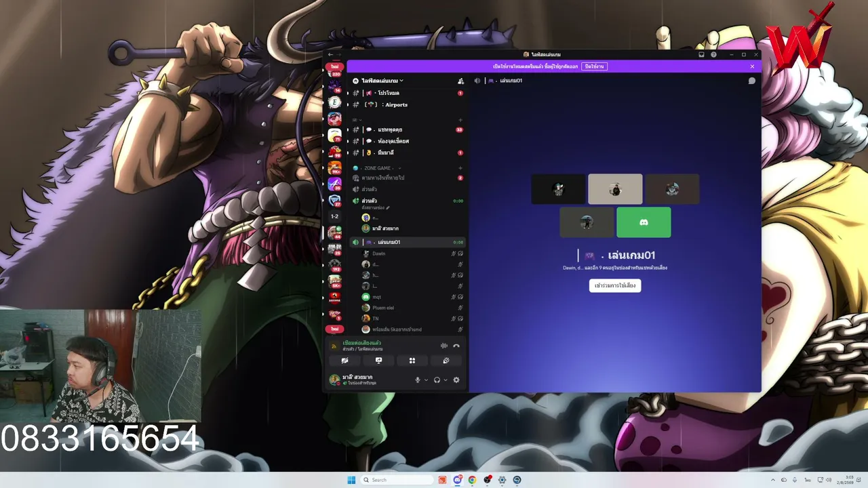This screenshot has height=488, width=868.
Task: Click voice member mqt in the list
Action: [x=412, y=297]
